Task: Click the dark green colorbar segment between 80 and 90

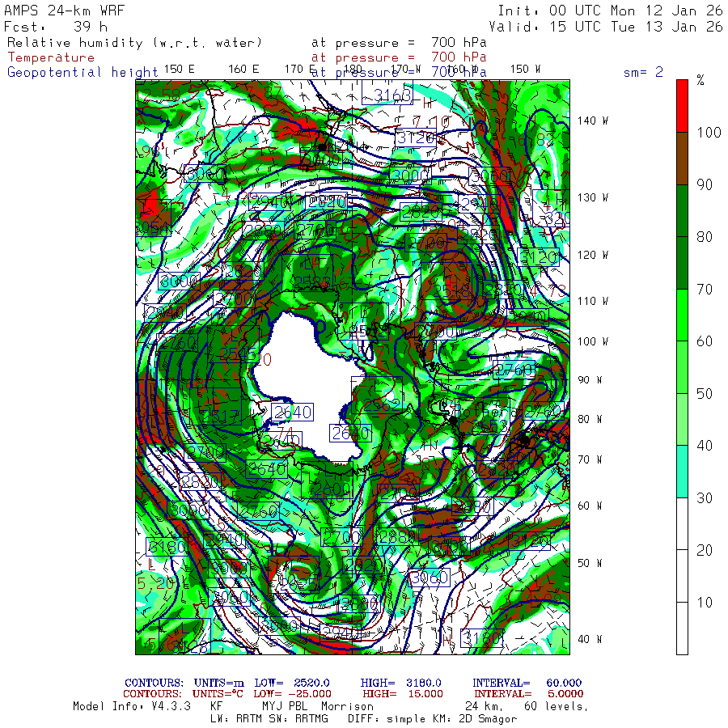Action: [682, 211]
